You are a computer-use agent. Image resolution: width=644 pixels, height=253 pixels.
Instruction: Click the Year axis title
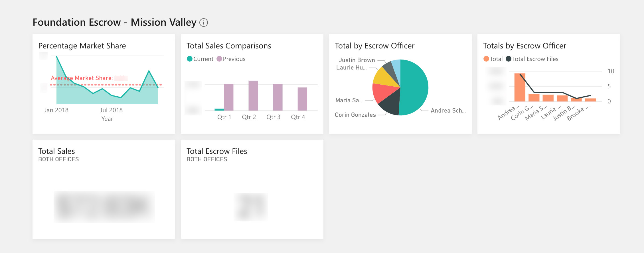coord(107,119)
